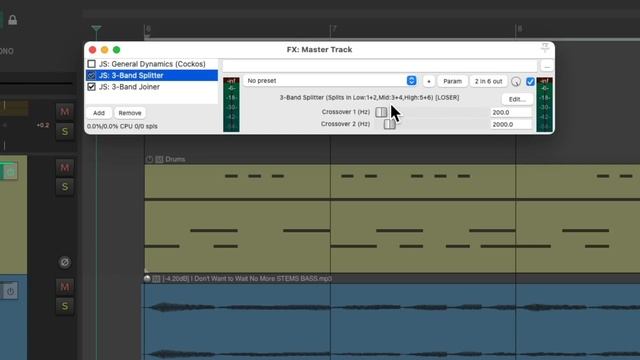Click the Drums item name label

[x=175, y=159]
